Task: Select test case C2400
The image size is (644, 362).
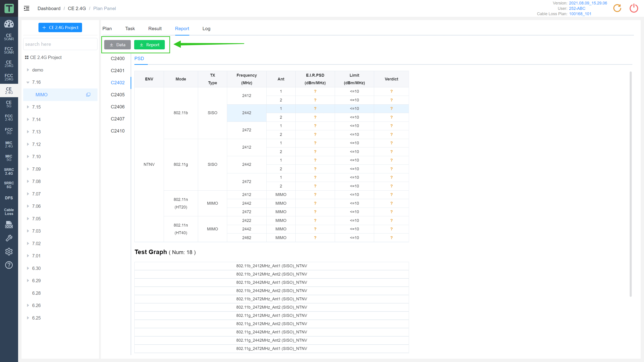Action: pos(117,59)
